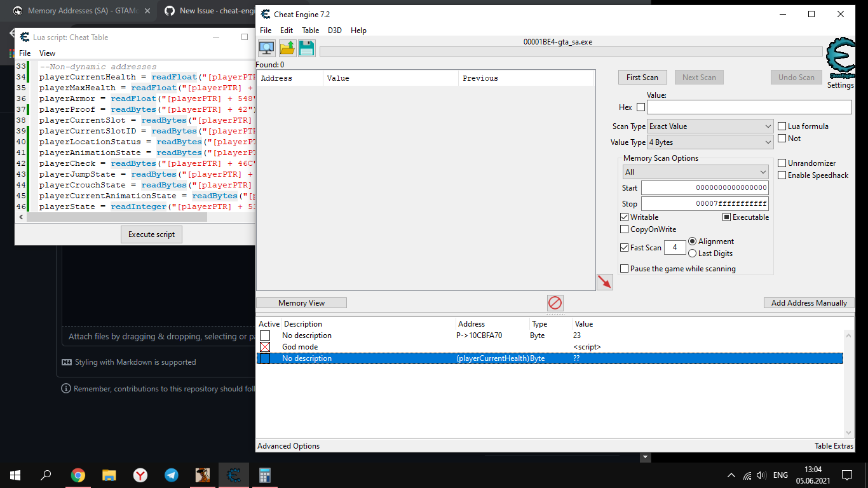The height and width of the screenshot is (488, 868).
Task: Save the cheat table using disk icon
Action: point(307,48)
